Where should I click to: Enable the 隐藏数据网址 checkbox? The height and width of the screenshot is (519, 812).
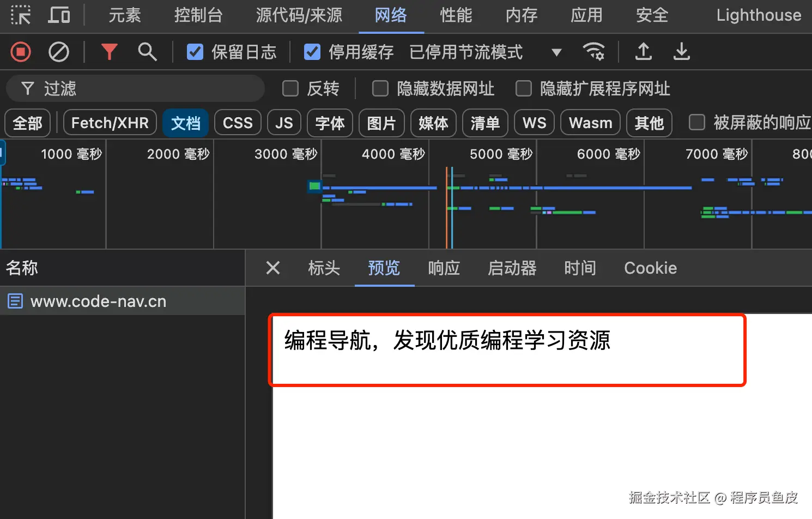pyautogui.click(x=380, y=88)
